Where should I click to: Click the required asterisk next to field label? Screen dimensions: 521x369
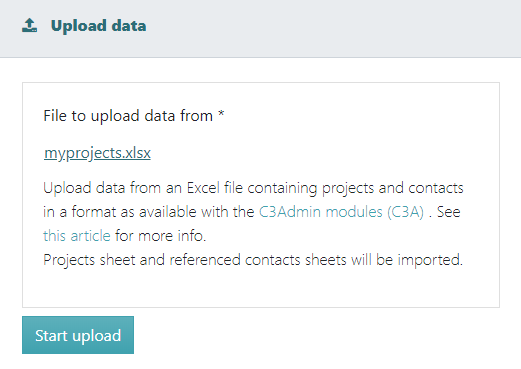tap(221, 114)
